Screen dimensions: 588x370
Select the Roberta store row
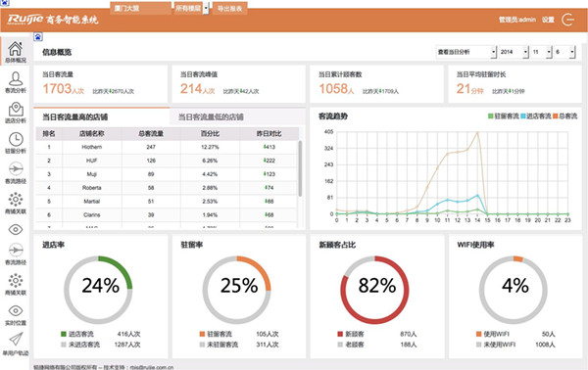click(168, 188)
